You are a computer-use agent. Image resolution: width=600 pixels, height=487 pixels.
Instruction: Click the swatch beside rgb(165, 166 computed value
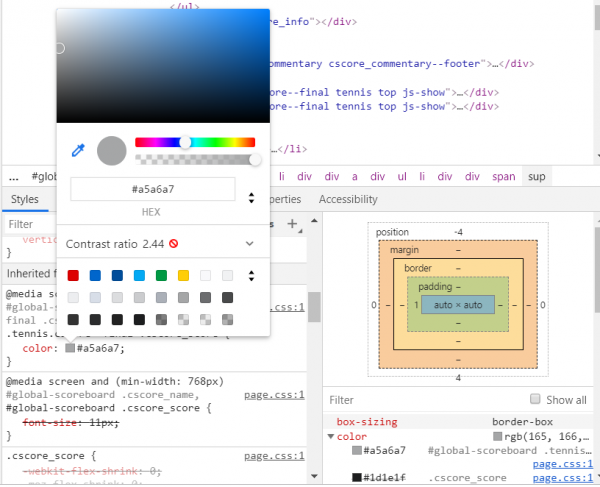click(x=497, y=436)
